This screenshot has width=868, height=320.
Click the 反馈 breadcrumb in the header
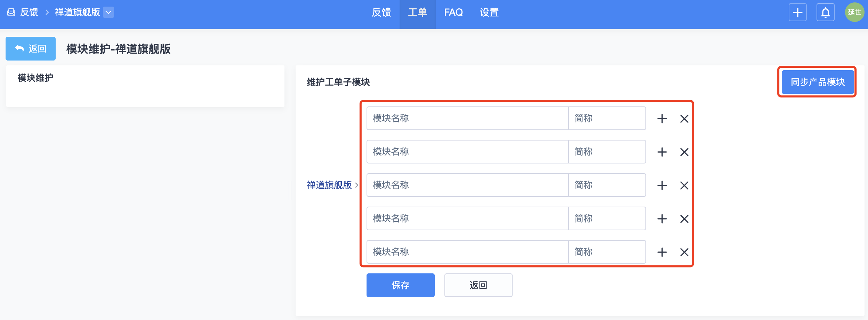[29, 13]
